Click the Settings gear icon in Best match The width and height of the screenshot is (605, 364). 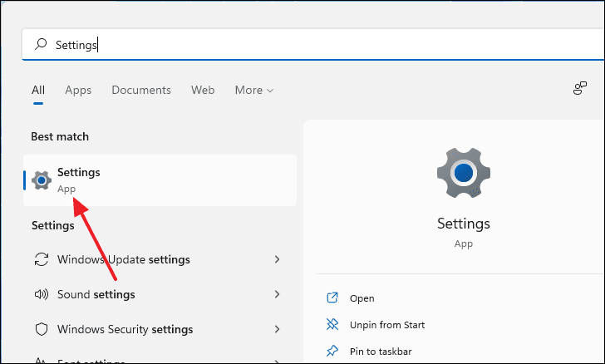pyautogui.click(x=42, y=180)
